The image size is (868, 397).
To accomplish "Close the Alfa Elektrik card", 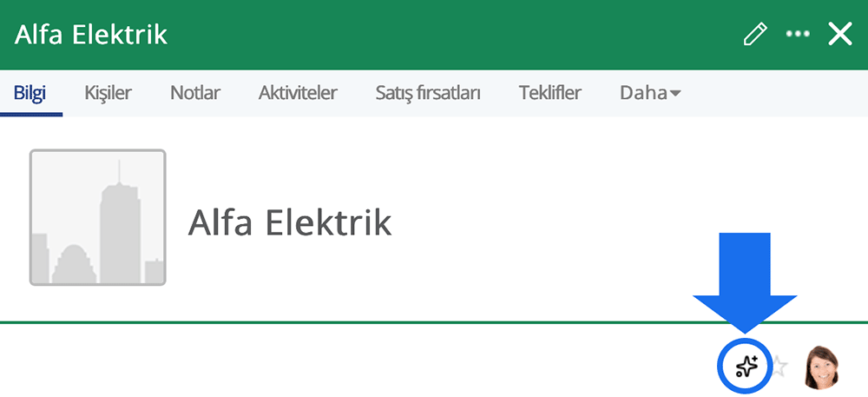I will pyautogui.click(x=840, y=35).
